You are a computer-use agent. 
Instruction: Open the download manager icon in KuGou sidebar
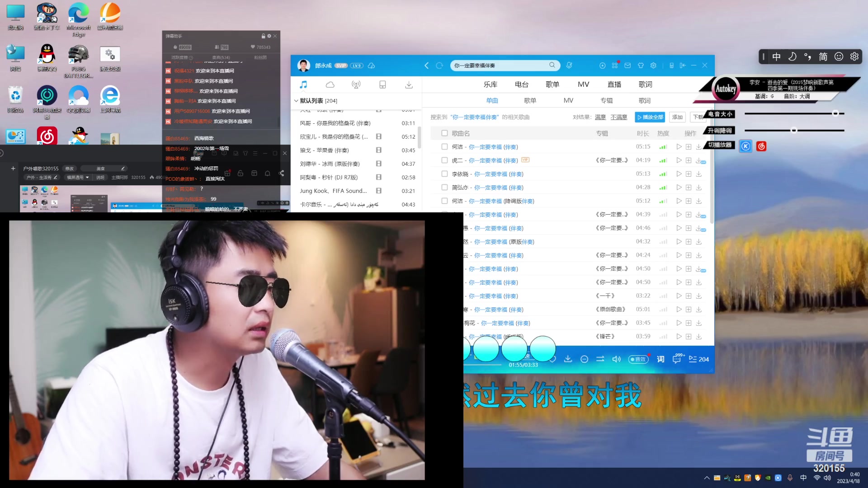[x=409, y=84]
